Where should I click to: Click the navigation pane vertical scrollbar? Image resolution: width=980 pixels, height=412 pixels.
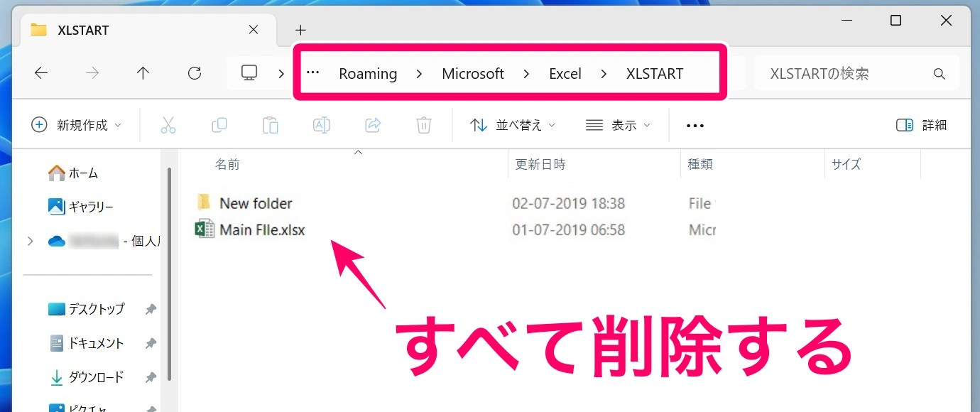pyautogui.click(x=169, y=273)
